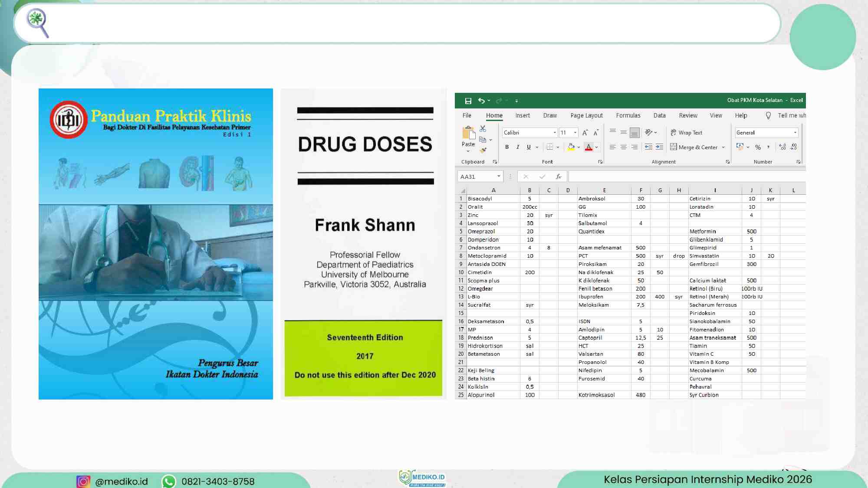
Task: Expand the Paste options arrow
Action: (x=468, y=151)
